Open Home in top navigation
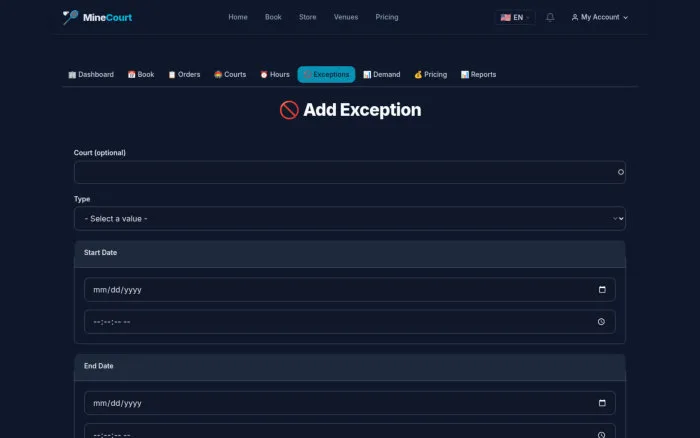This screenshot has height=438, width=700. point(238,17)
